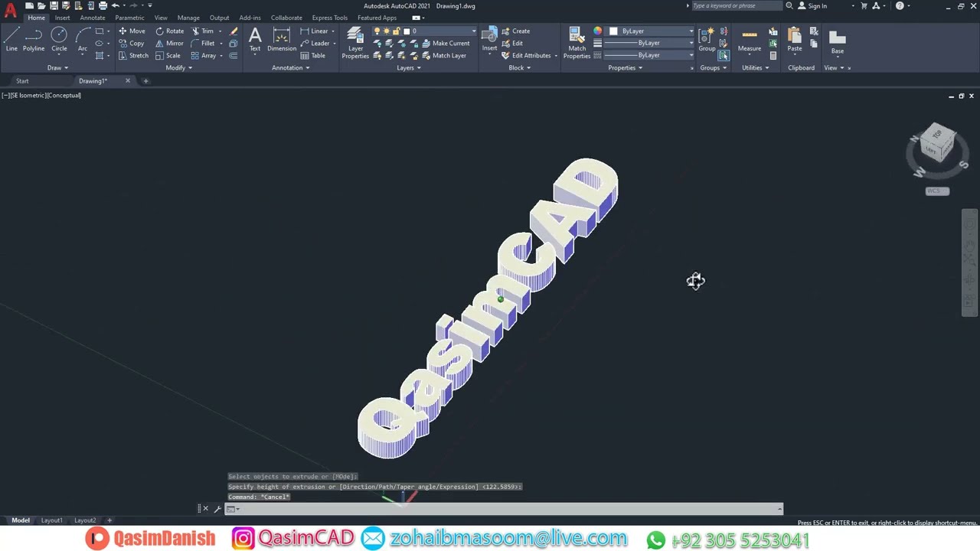Click the object color wheel swatch
This screenshot has height=551, width=980.
pos(597,31)
